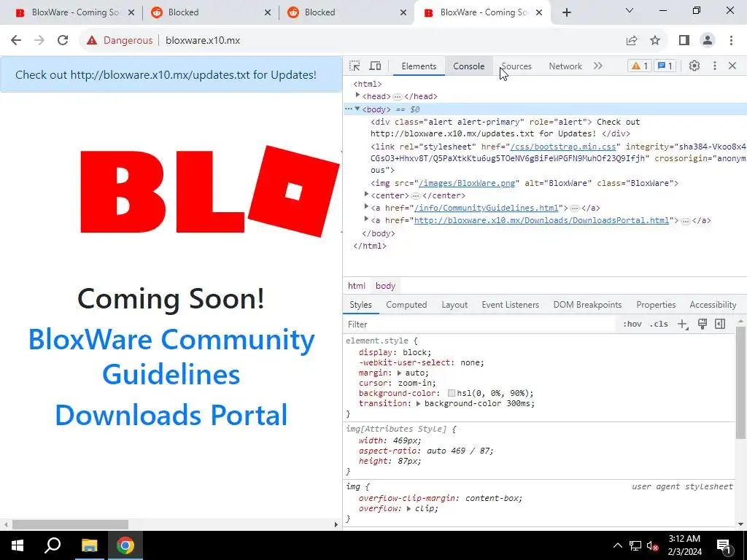The image size is (747, 560).
Task: Add a new style rule plus icon
Action: [x=683, y=324]
